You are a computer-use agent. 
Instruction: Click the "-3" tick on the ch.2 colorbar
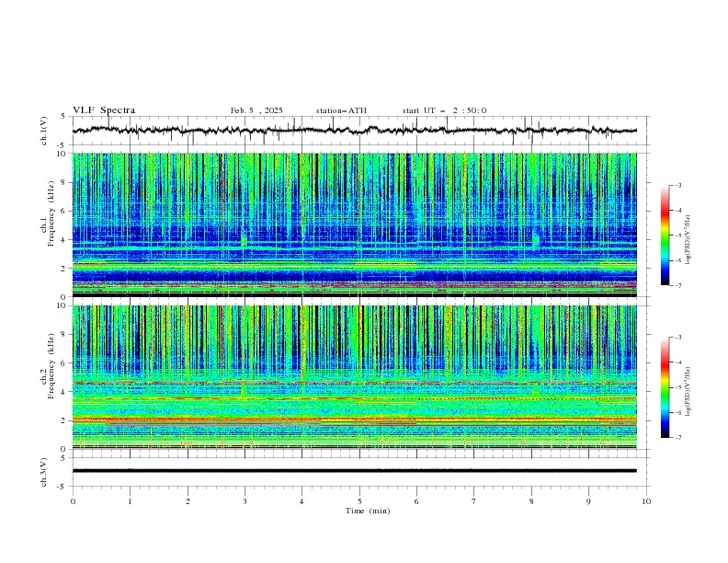pos(678,338)
